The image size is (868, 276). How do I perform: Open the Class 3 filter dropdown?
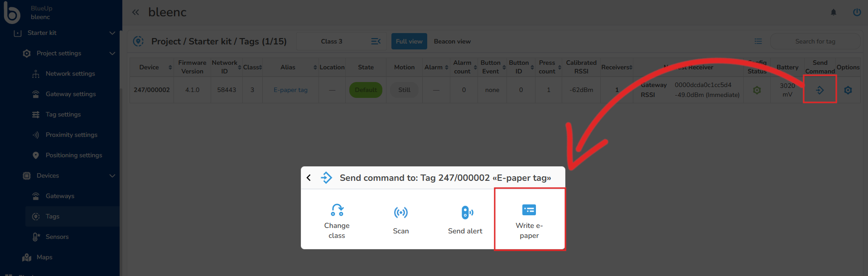tap(342, 41)
